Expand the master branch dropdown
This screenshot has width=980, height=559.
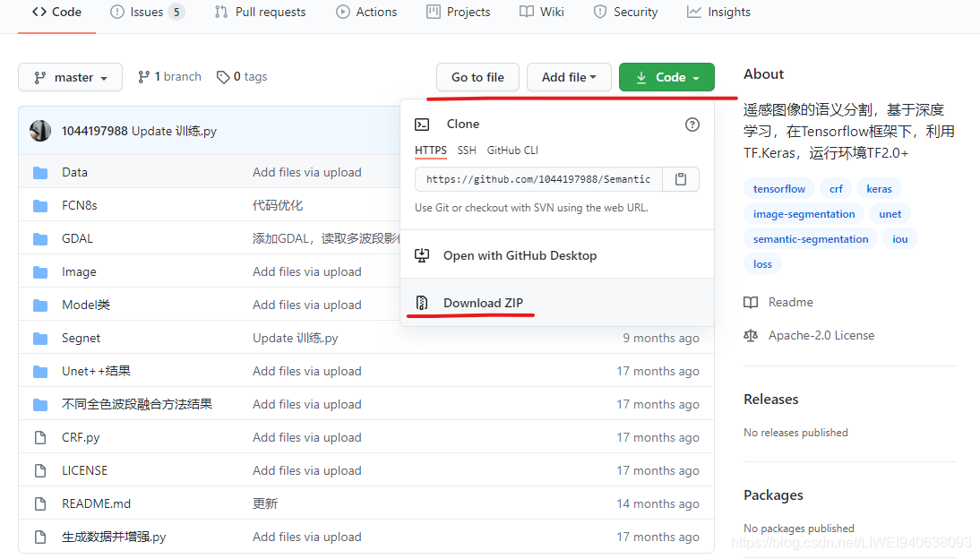[x=70, y=77]
